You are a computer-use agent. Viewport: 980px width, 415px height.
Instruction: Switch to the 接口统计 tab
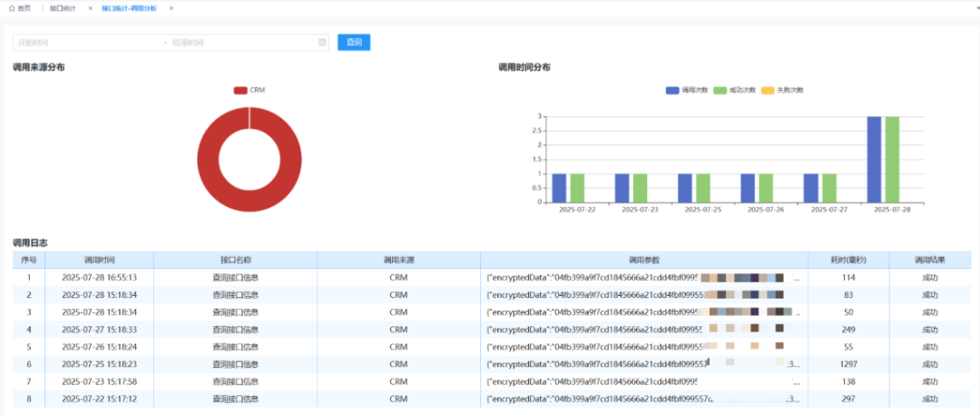coord(63,8)
